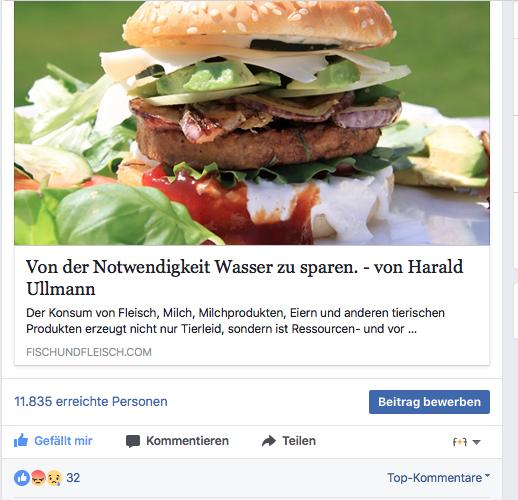This screenshot has height=500, width=518.
Task: Click the Gefällt mir text label
Action: (63, 441)
